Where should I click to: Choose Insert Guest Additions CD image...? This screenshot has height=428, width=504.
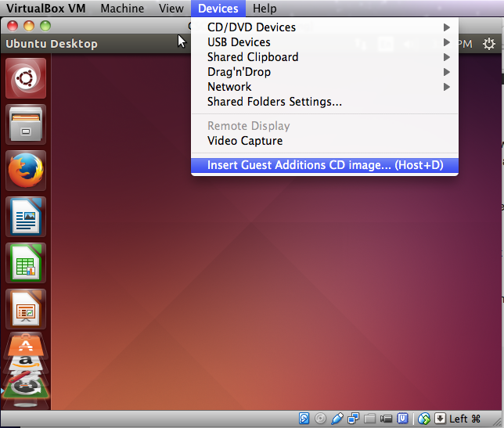325,165
